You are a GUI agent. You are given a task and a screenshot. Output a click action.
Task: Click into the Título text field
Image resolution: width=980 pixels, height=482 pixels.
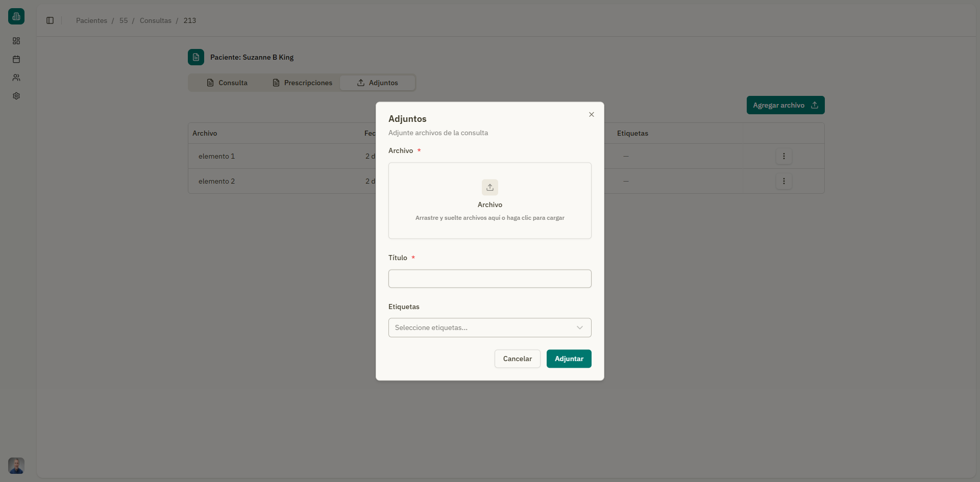(x=489, y=278)
